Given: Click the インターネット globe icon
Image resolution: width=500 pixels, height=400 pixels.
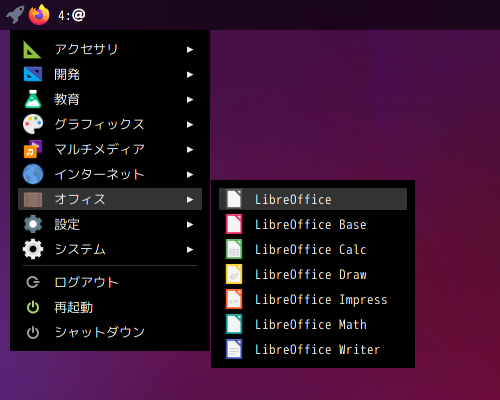Looking at the screenshot, I should [x=33, y=174].
